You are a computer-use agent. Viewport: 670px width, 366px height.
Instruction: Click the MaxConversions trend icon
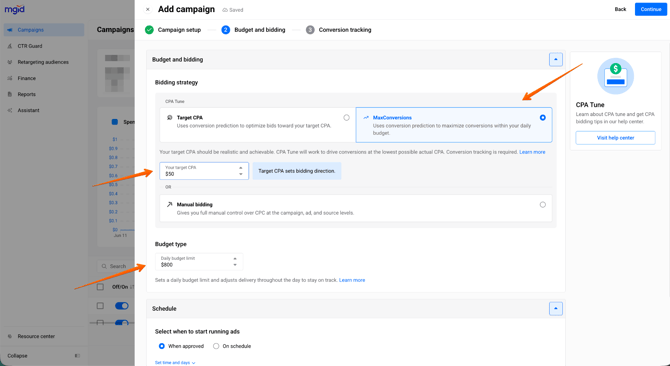point(366,117)
